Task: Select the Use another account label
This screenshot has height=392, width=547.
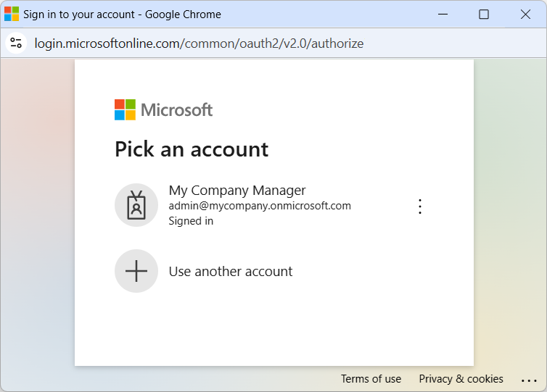Action: click(231, 272)
